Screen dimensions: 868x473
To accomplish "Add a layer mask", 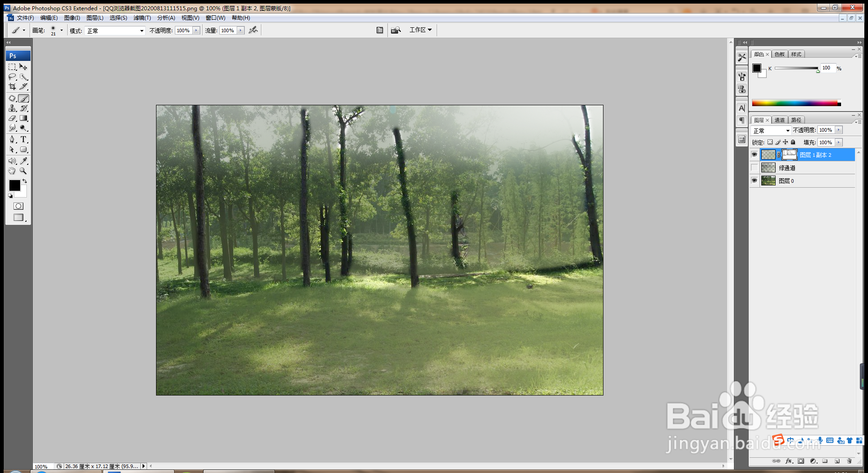I will 801,461.
